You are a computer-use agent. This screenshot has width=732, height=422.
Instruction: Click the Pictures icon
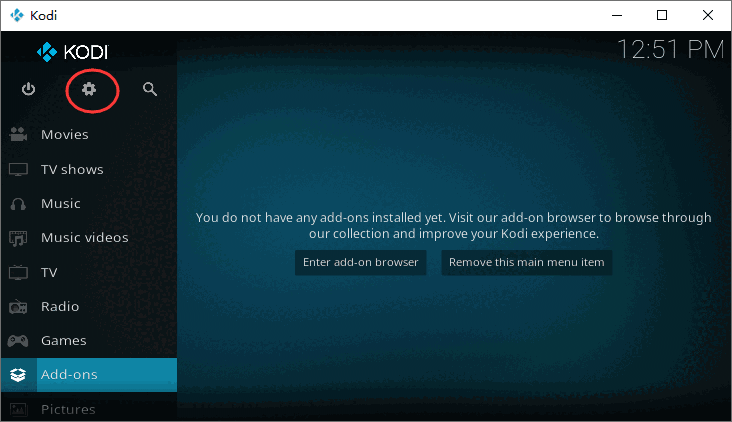point(18,409)
